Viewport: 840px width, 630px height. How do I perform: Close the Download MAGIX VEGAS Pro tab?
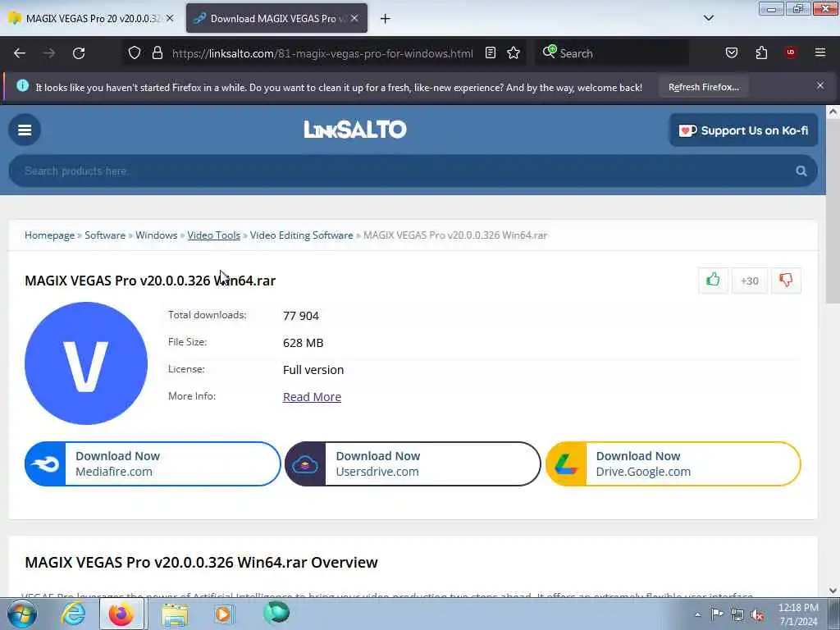354,18
